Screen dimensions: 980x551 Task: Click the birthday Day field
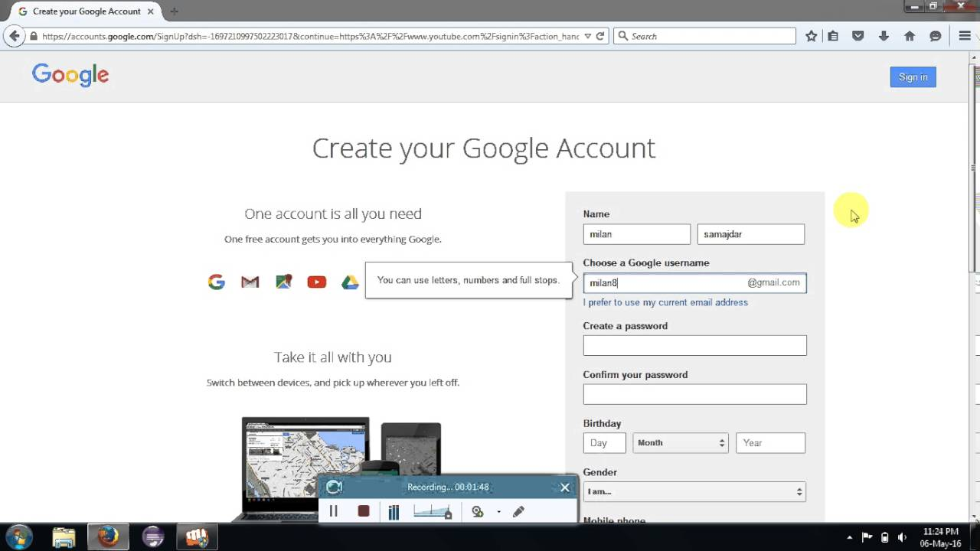(604, 442)
